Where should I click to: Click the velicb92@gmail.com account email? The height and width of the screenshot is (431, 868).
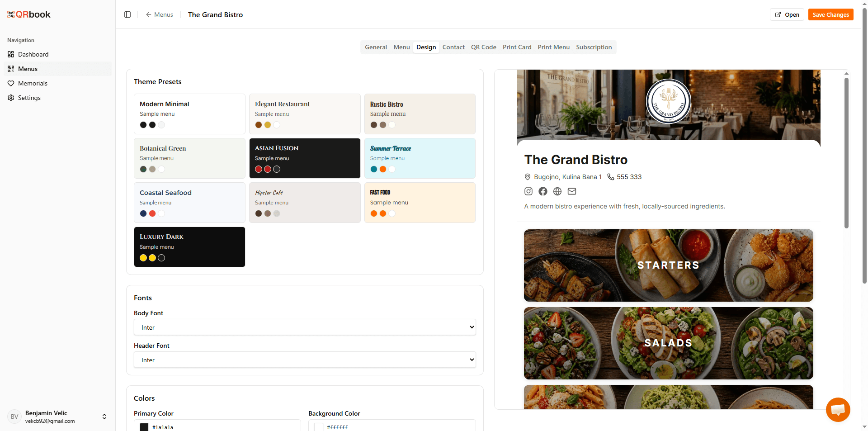point(50,421)
